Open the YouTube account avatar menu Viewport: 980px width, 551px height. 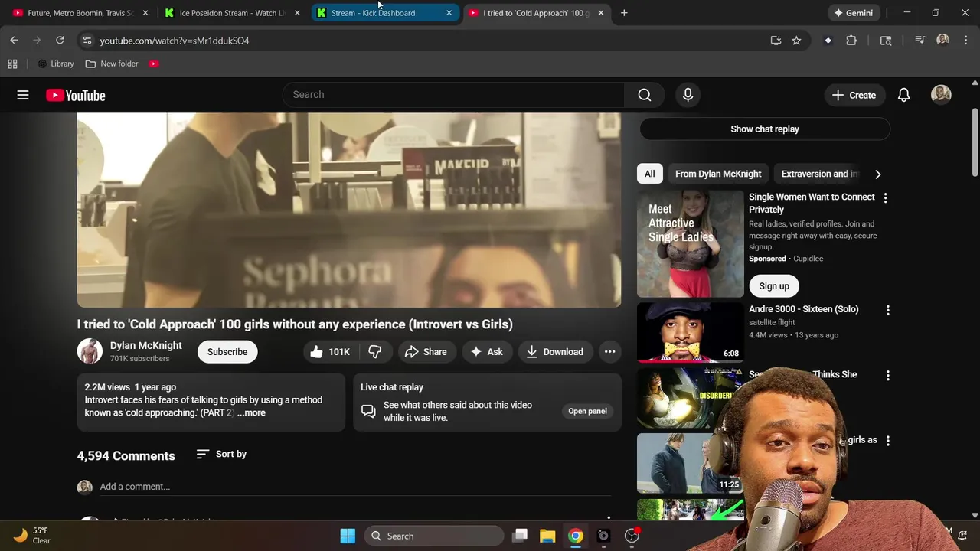point(941,95)
